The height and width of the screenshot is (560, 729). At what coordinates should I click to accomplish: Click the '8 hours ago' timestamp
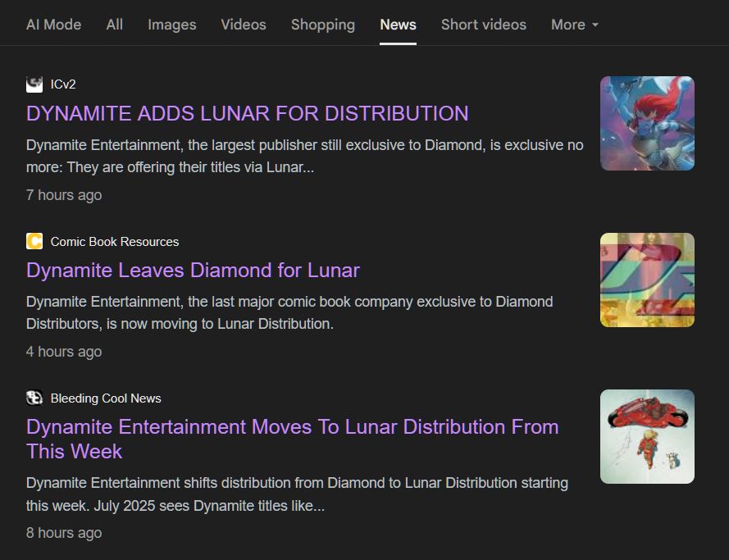[64, 533]
